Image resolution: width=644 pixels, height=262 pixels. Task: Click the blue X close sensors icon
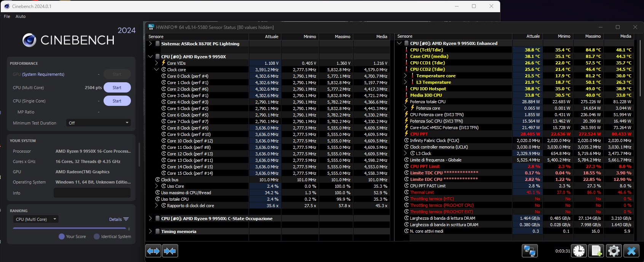click(x=631, y=251)
